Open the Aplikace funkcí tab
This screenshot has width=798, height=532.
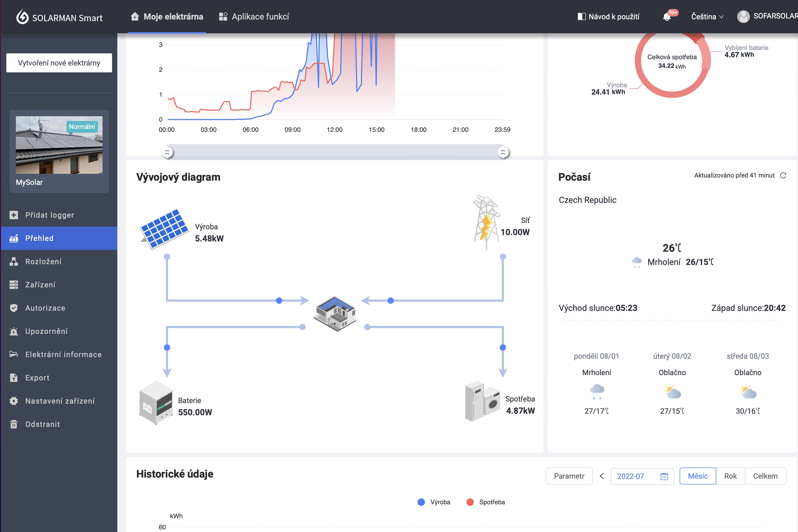click(254, 17)
